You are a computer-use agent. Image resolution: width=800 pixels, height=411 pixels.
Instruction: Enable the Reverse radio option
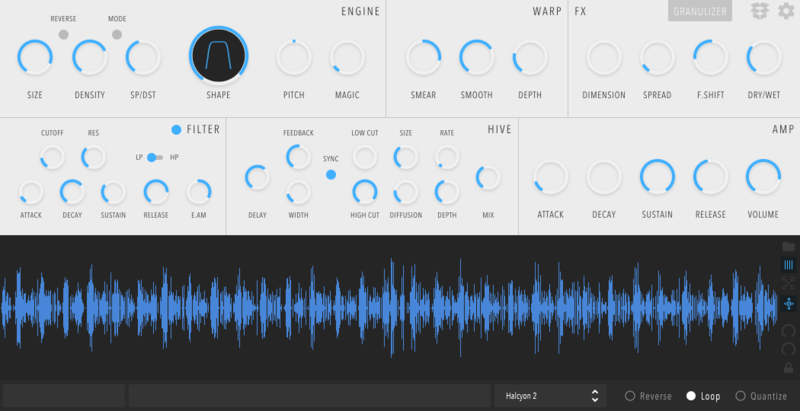[630, 396]
